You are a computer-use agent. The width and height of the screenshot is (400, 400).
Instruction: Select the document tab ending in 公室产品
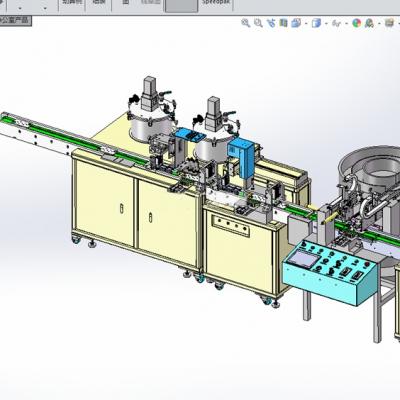(x=15, y=21)
